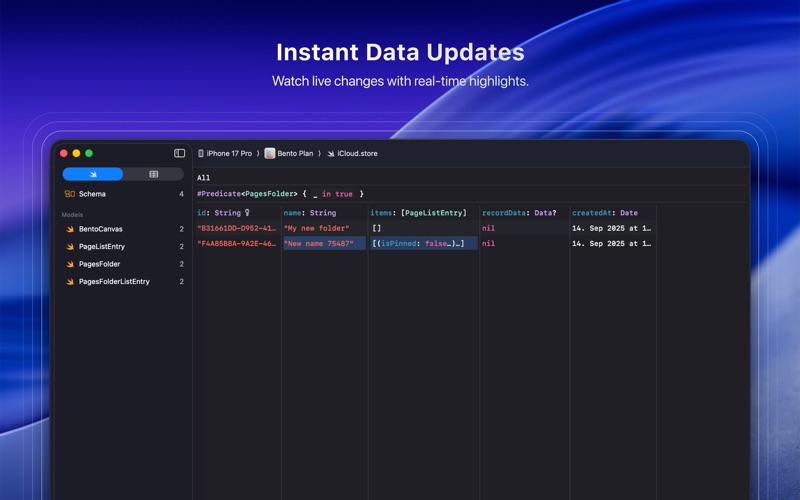Close the window with red button
Image resolution: width=800 pixels, height=500 pixels.
tap(64, 153)
